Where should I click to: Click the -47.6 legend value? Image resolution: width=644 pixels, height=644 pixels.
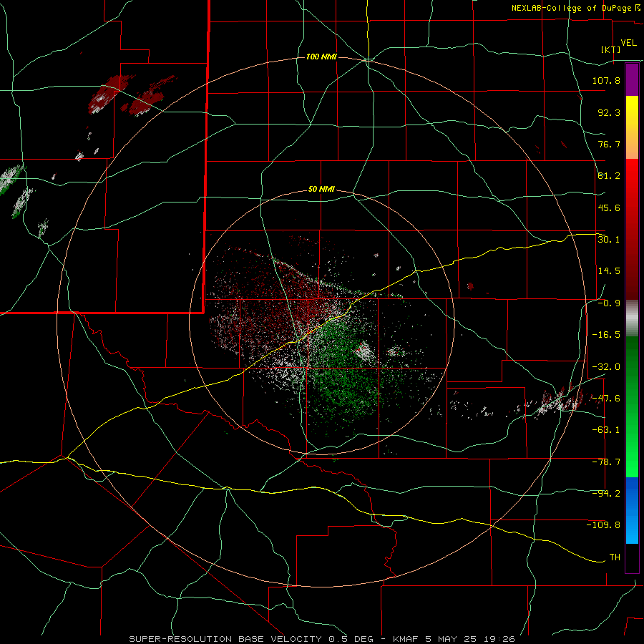[x=606, y=399]
